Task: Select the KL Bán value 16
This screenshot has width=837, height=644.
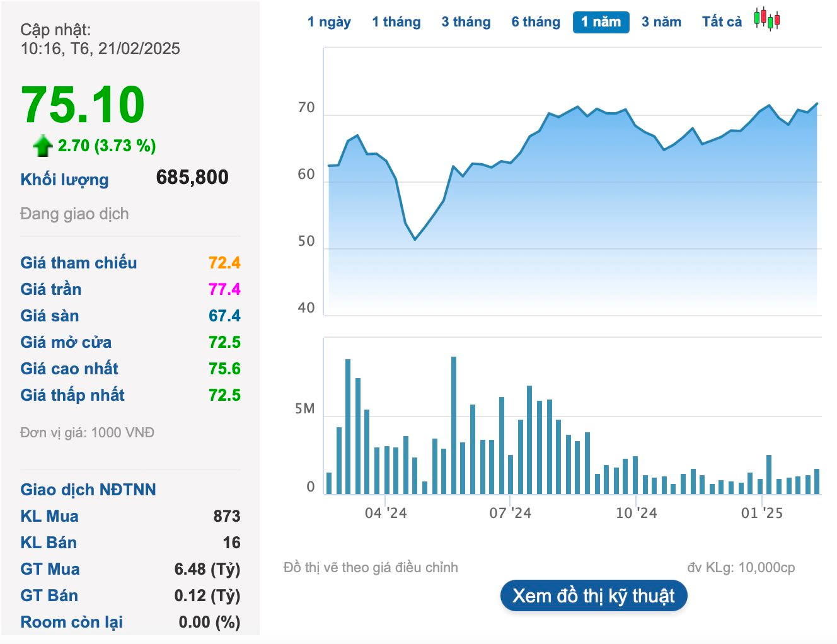Action: 231,543
